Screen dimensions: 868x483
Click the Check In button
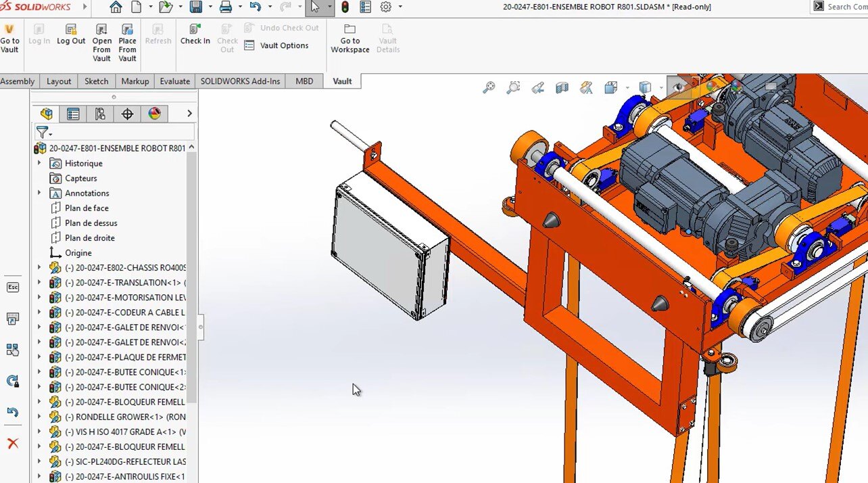(x=195, y=35)
